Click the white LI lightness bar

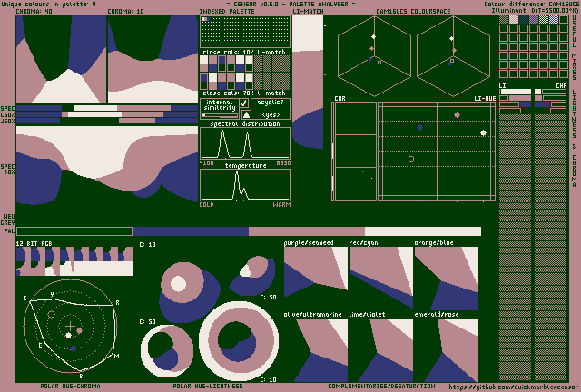tap(516, 92)
